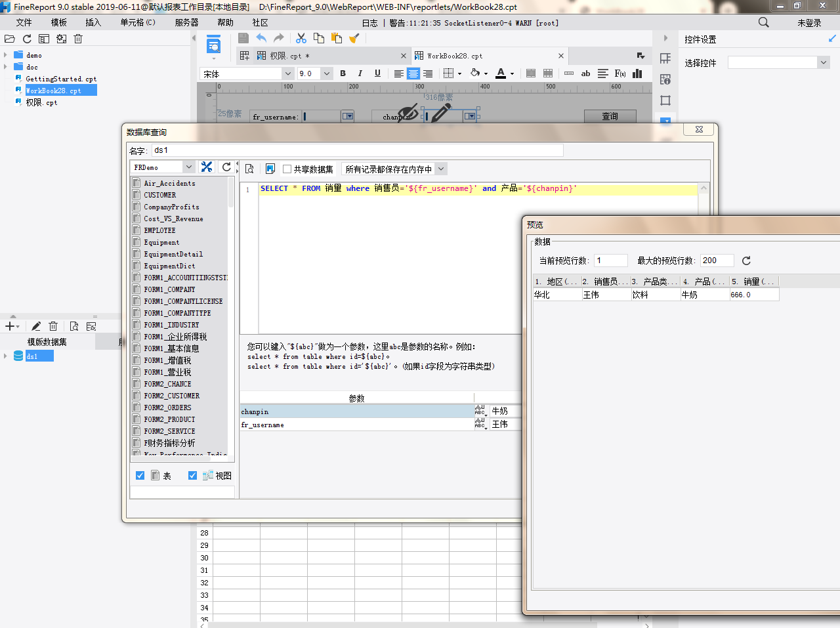
Task: Click the search icon in the top menu bar
Action: tap(763, 22)
